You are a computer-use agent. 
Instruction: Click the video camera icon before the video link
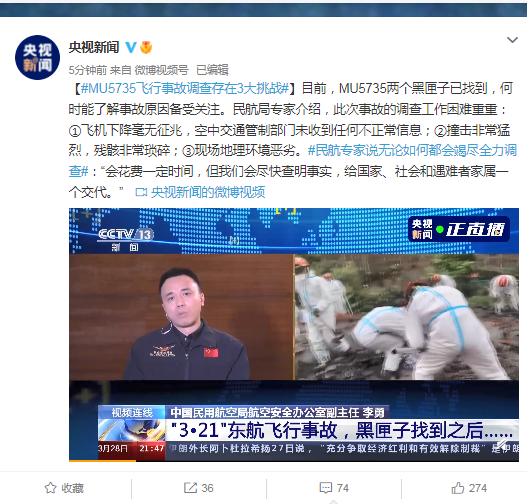point(141,193)
